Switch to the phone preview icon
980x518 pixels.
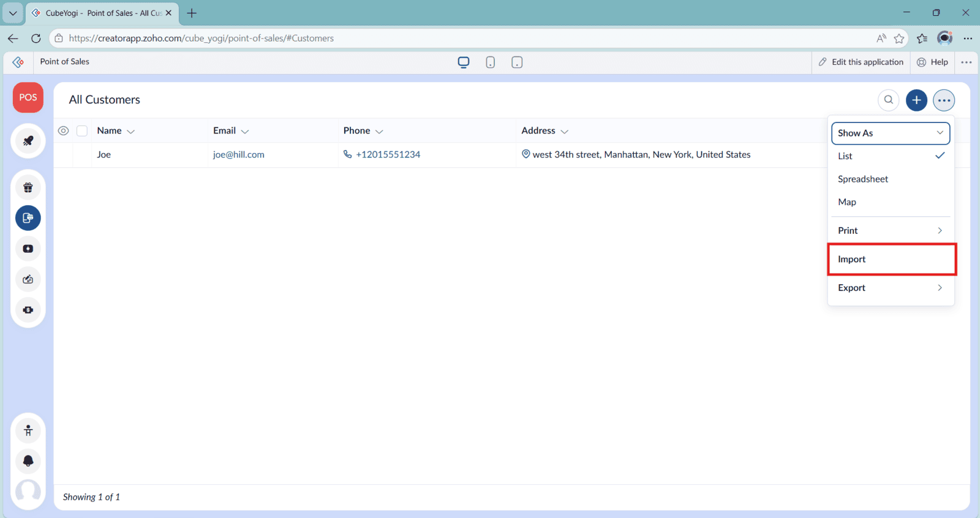point(490,62)
